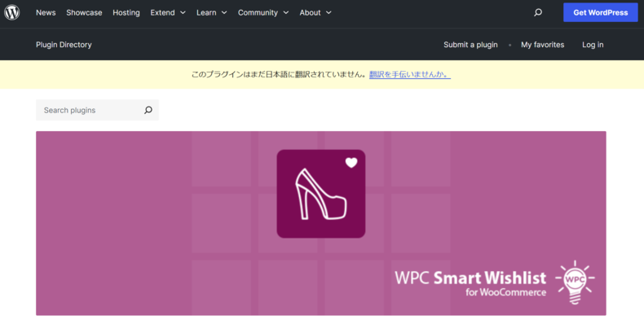Open the site search magnifier icon
Image resolution: width=644 pixels, height=324 pixels.
point(538,12)
